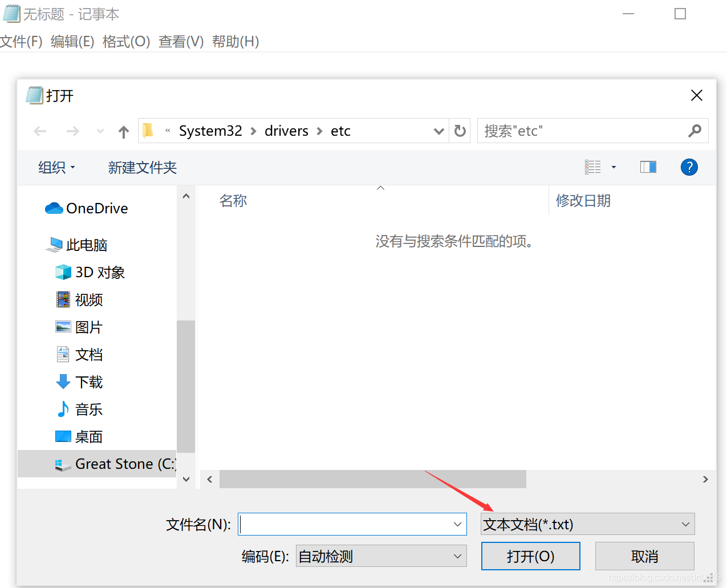This screenshot has height=588, width=727.
Task: Open the 组织 menu
Action: (x=56, y=168)
